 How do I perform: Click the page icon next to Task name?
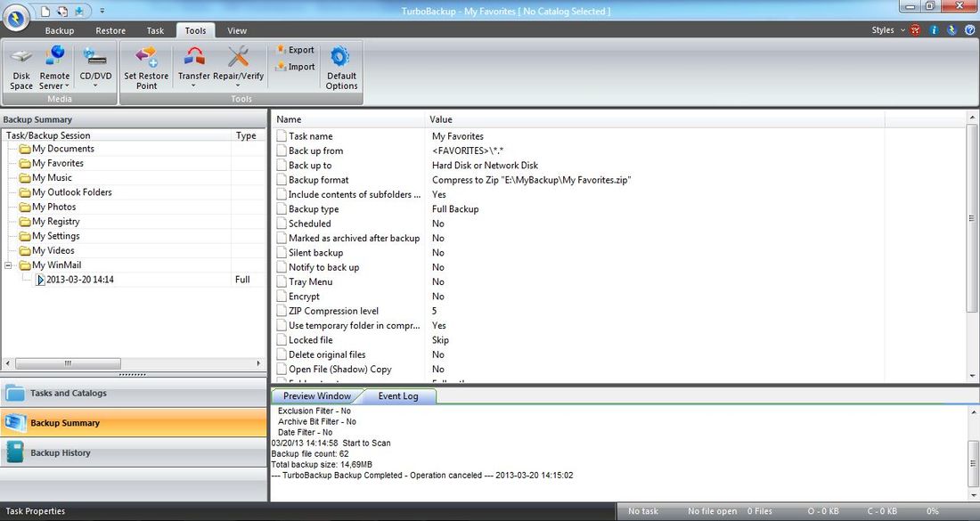pyautogui.click(x=282, y=136)
